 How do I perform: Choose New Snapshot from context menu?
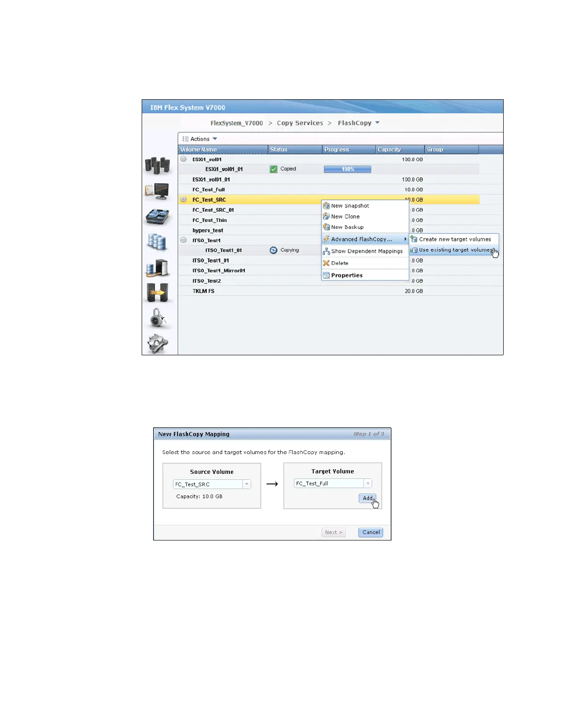pyautogui.click(x=365, y=205)
